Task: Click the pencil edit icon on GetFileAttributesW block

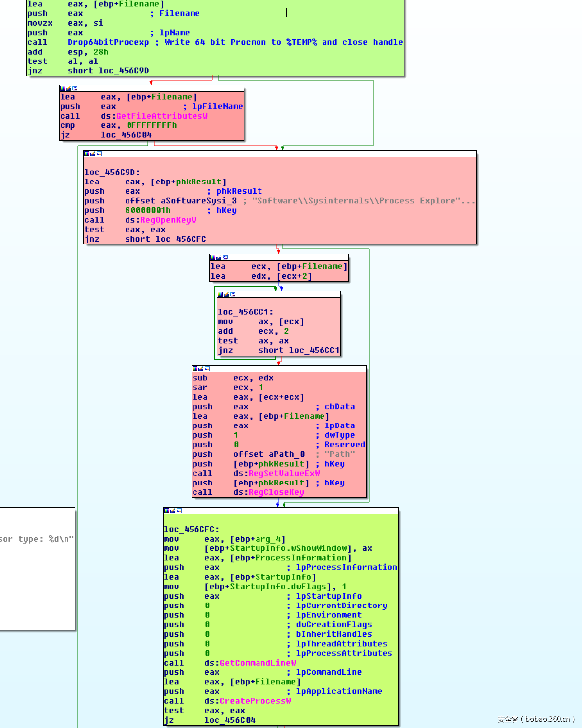Action: (x=68, y=88)
